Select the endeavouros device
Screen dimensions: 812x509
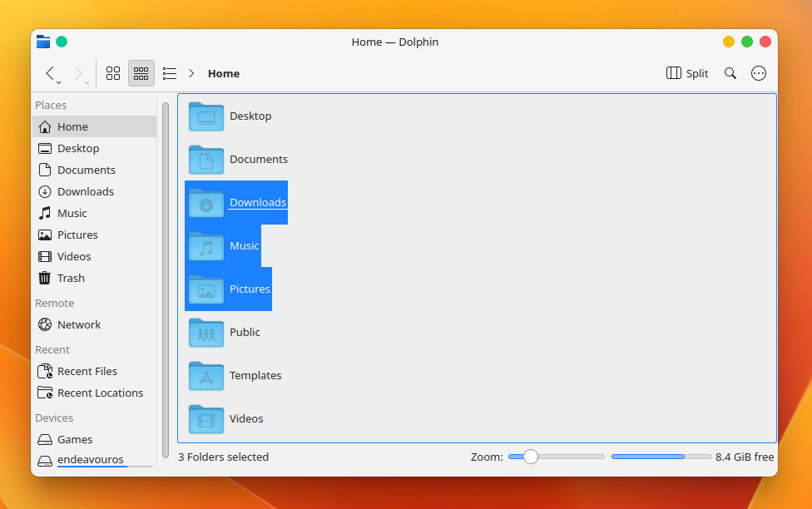[x=94, y=460]
